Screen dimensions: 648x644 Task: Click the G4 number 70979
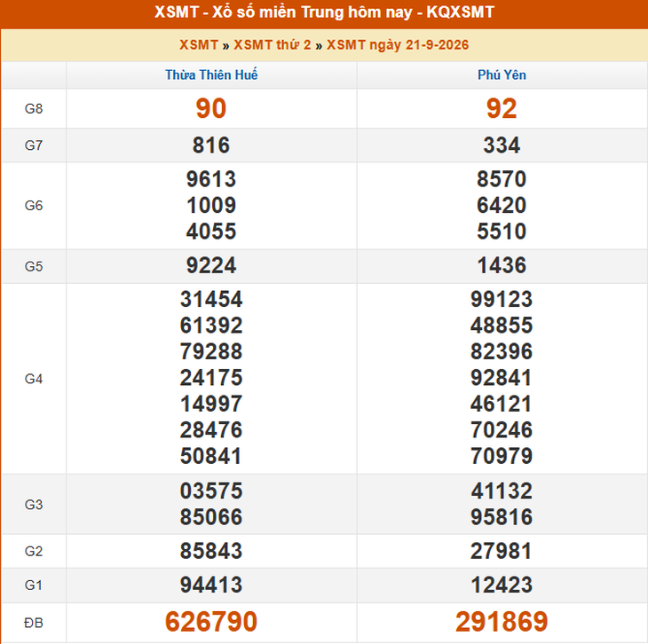tap(502, 456)
